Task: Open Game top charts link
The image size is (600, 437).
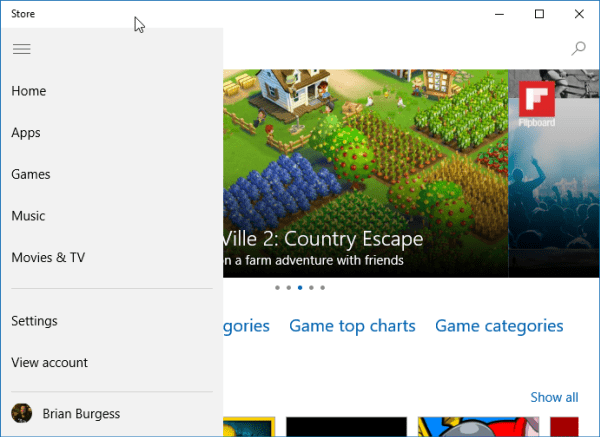Action: [352, 326]
